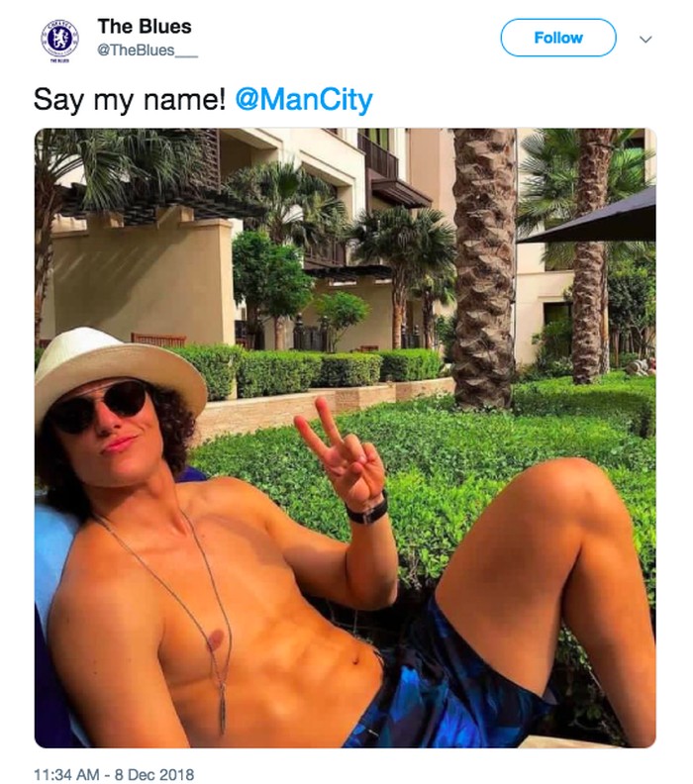Click the Chelsea badge profile avatar
693x784 pixels.
pyautogui.click(x=59, y=39)
